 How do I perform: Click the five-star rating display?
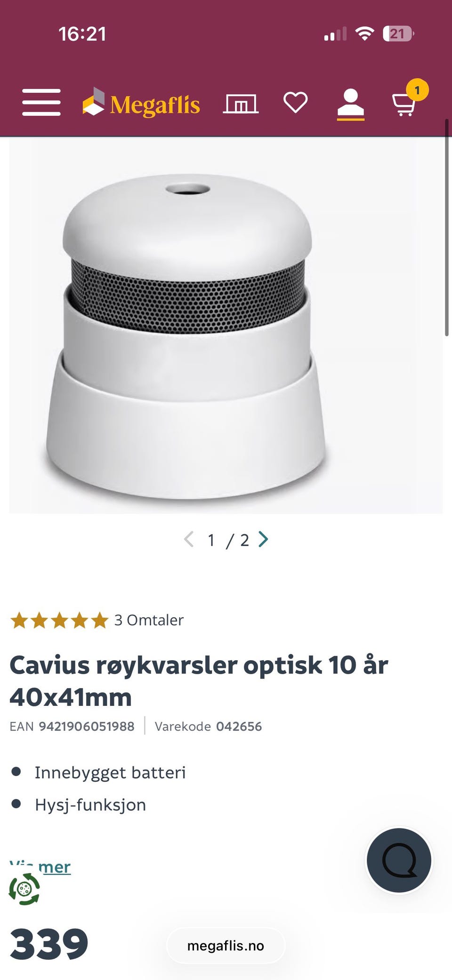click(x=59, y=620)
